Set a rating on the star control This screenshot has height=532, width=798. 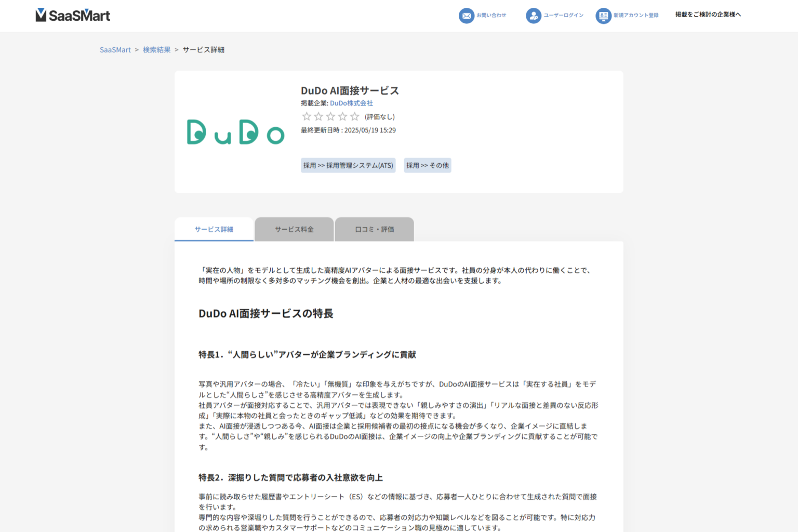pos(330,116)
